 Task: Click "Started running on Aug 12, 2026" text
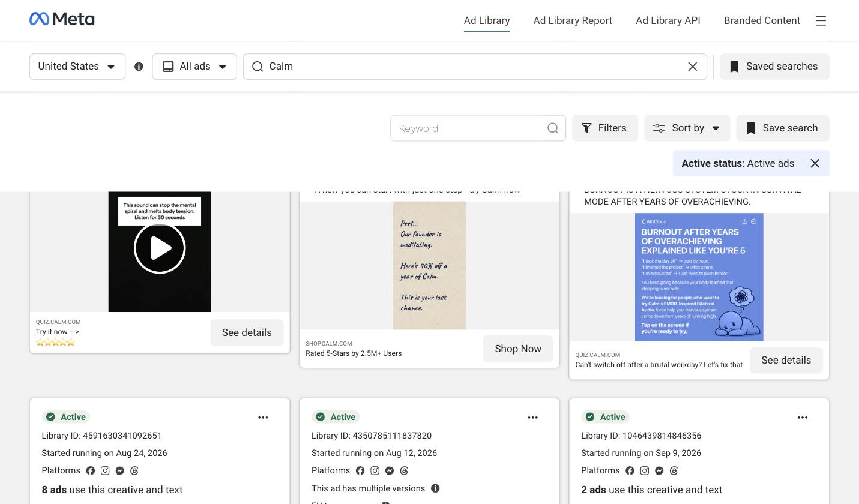(x=374, y=453)
